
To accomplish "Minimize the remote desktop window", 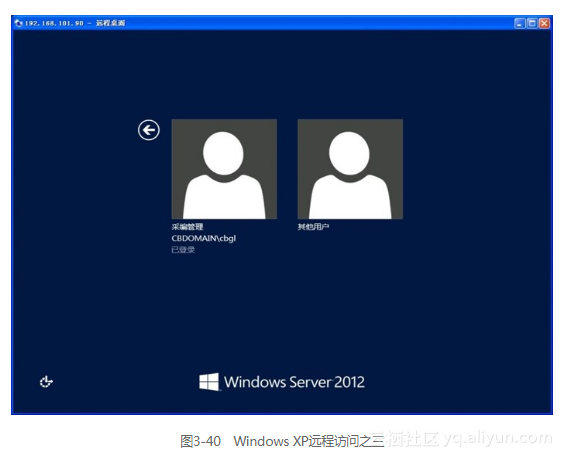I will pos(520,23).
